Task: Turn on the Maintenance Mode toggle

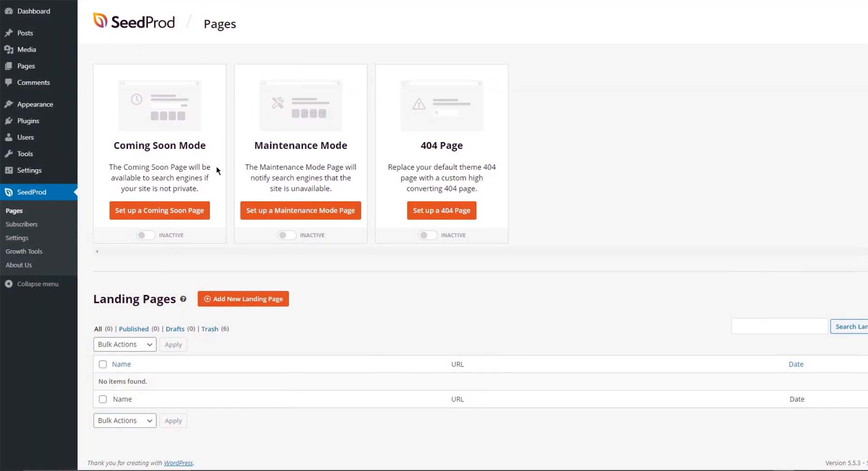Action: coord(286,235)
